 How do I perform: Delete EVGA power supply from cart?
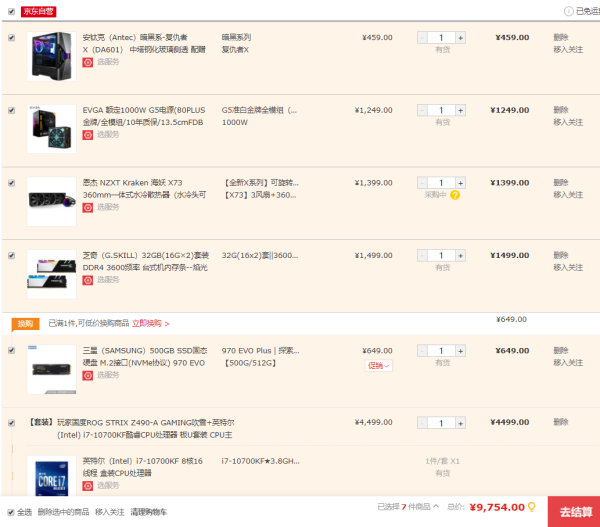click(561, 110)
